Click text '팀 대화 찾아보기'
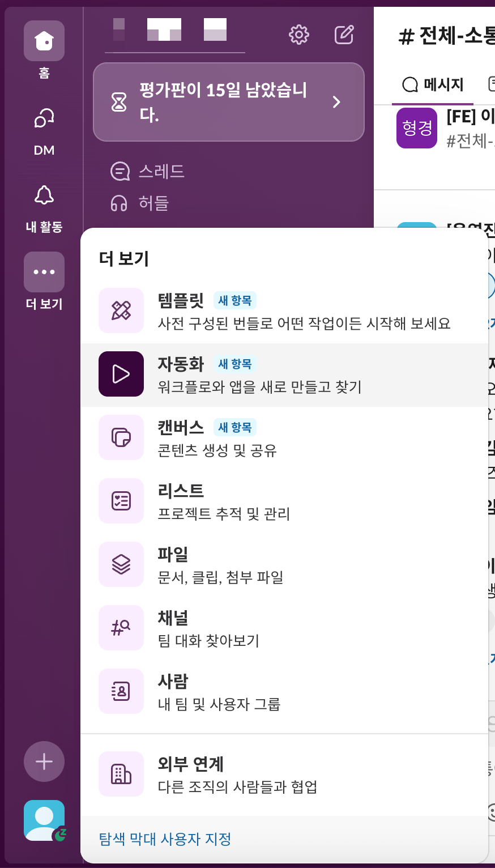495x868 pixels. tap(208, 641)
